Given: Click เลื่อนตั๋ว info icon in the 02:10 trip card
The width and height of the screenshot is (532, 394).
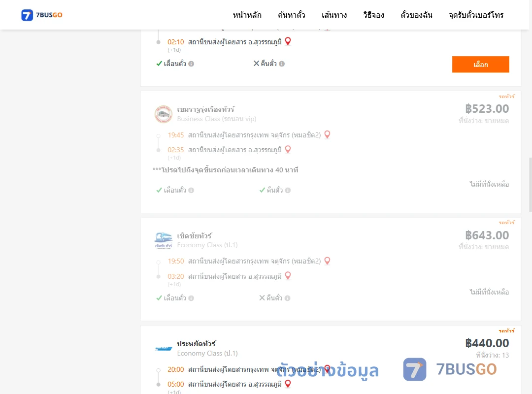Looking at the screenshot, I should tap(191, 64).
